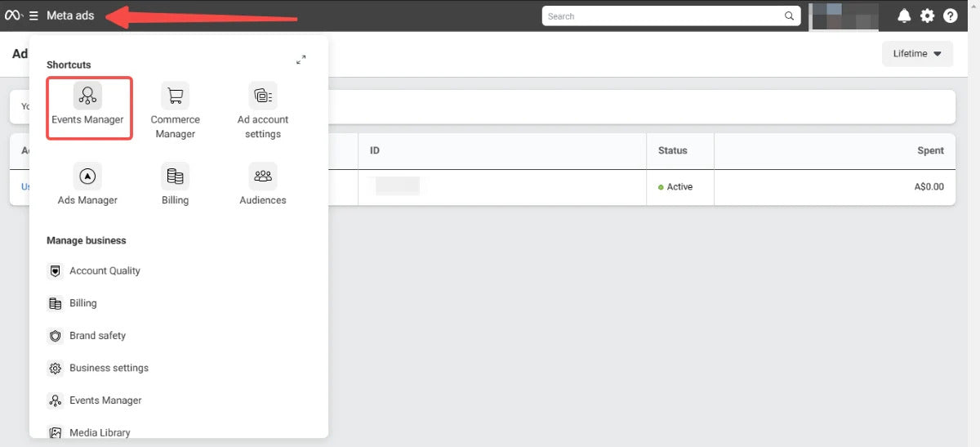Open help question mark icon

click(950, 16)
